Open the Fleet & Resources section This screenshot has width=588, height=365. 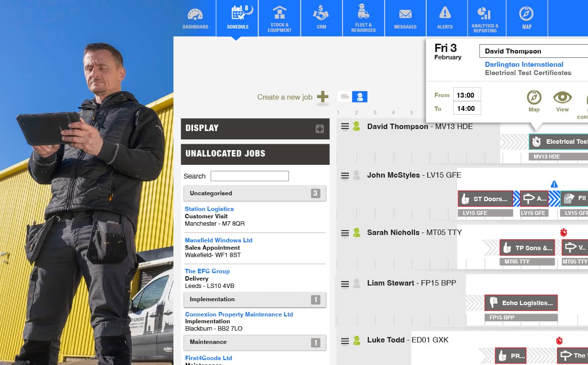click(363, 18)
